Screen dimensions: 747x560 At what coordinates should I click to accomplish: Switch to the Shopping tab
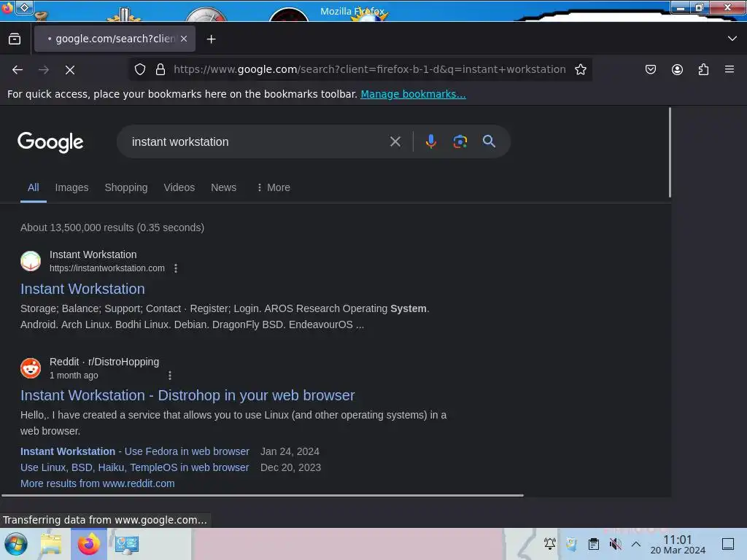[x=126, y=187]
